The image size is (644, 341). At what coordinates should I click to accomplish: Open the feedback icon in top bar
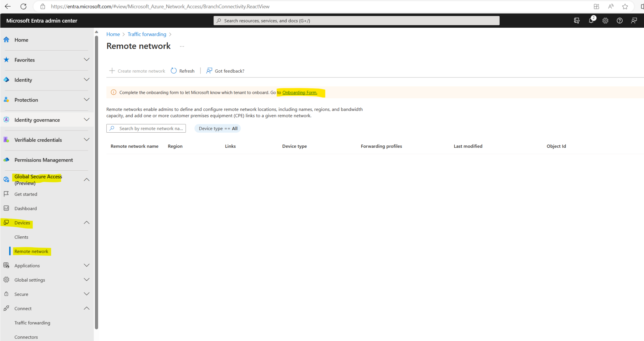point(634,20)
